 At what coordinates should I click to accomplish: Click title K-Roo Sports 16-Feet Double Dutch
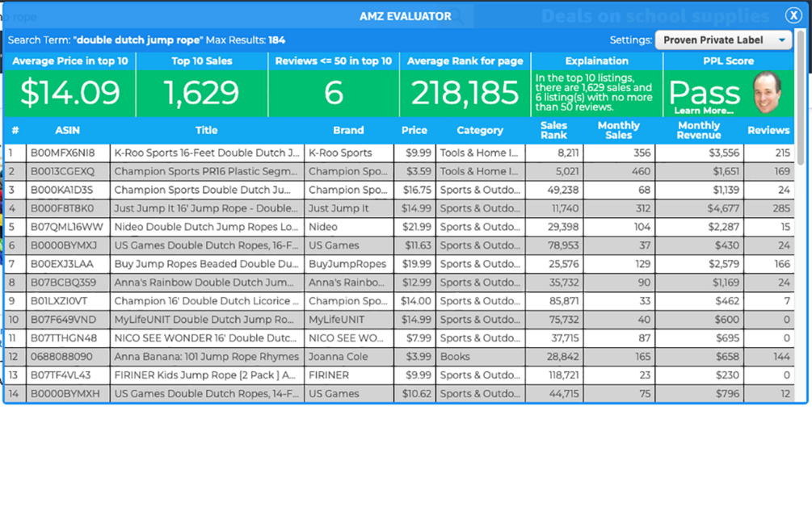(207, 153)
